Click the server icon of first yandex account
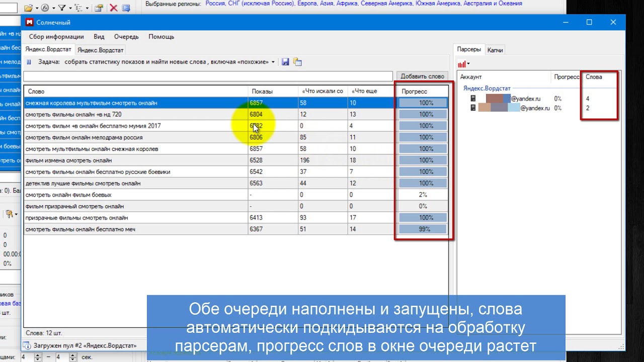 coord(473,99)
